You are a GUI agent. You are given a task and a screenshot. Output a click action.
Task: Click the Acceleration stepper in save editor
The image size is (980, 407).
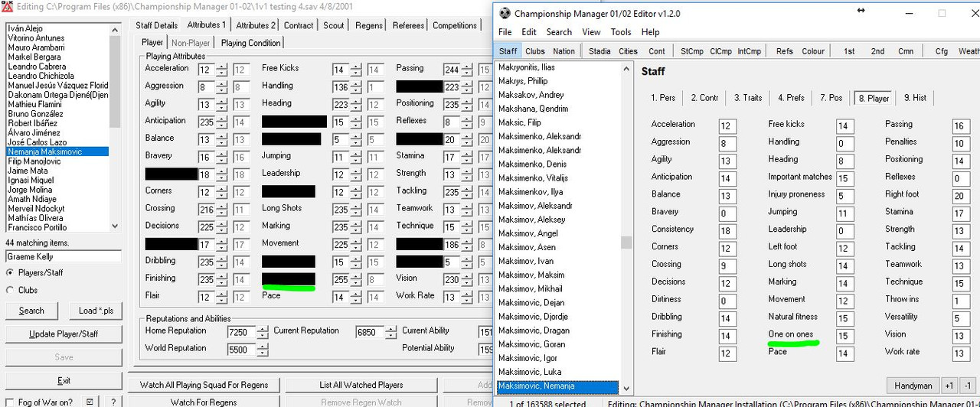pyautogui.click(x=221, y=70)
